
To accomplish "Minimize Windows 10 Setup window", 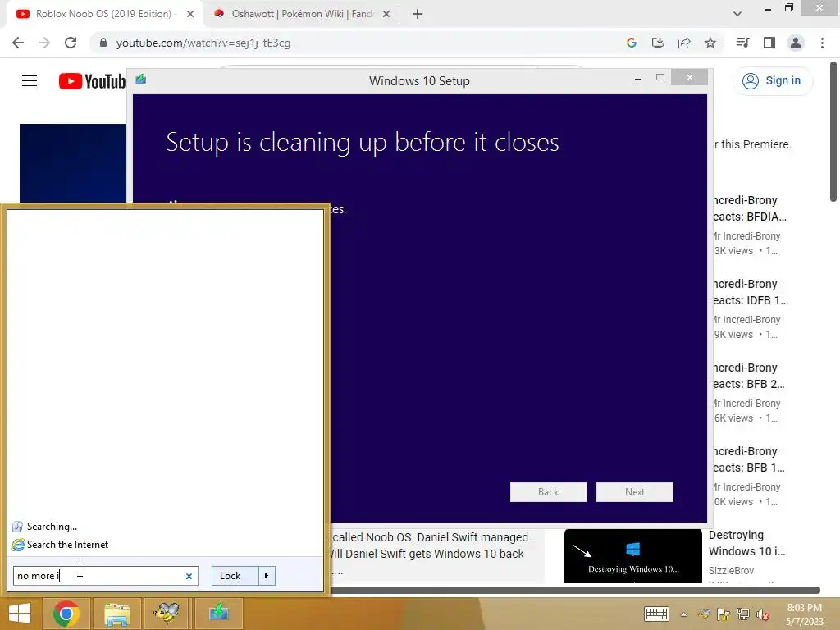I will 638,79.
